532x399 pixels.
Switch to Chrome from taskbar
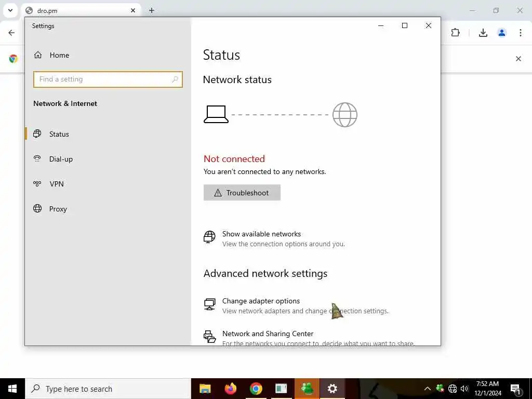[x=256, y=389]
